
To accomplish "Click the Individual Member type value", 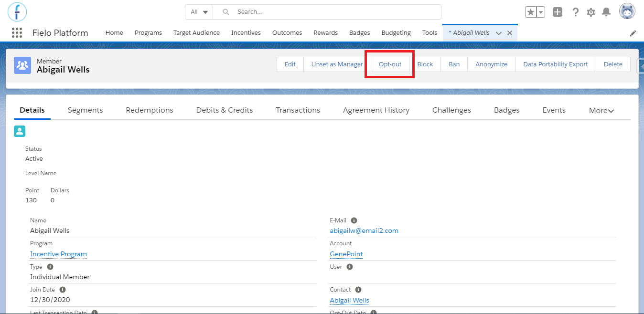I will pyautogui.click(x=60, y=277).
